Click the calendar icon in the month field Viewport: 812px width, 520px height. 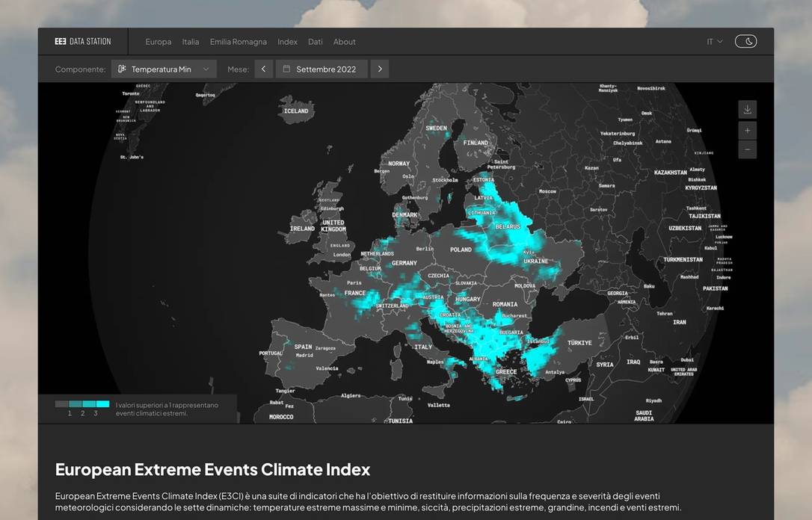pos(286,69)
